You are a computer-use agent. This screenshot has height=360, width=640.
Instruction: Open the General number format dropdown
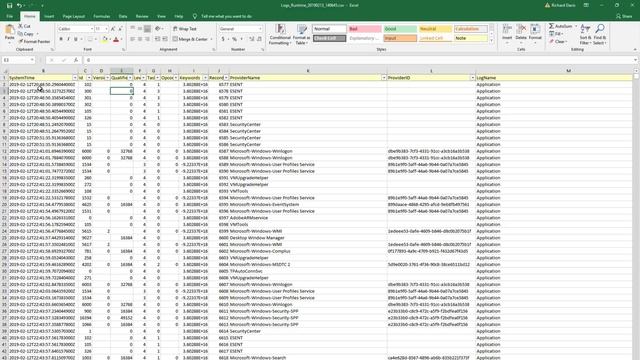[260, 29]
